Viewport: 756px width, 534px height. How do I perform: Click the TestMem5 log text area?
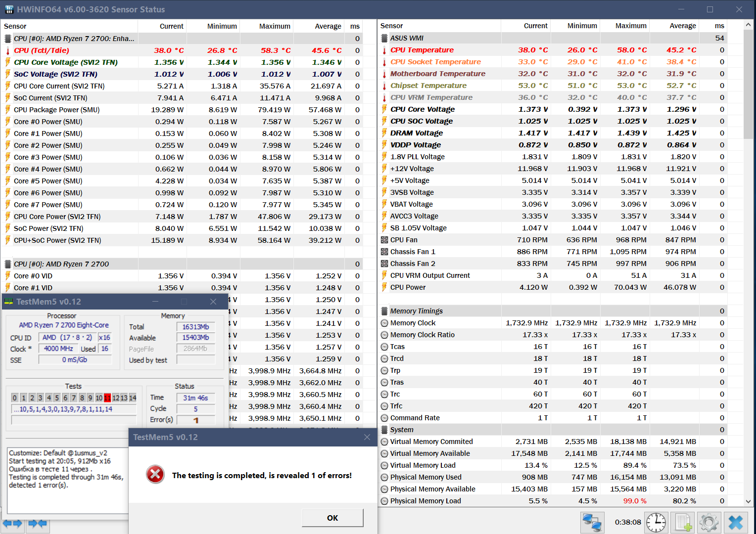coord(68,481)
